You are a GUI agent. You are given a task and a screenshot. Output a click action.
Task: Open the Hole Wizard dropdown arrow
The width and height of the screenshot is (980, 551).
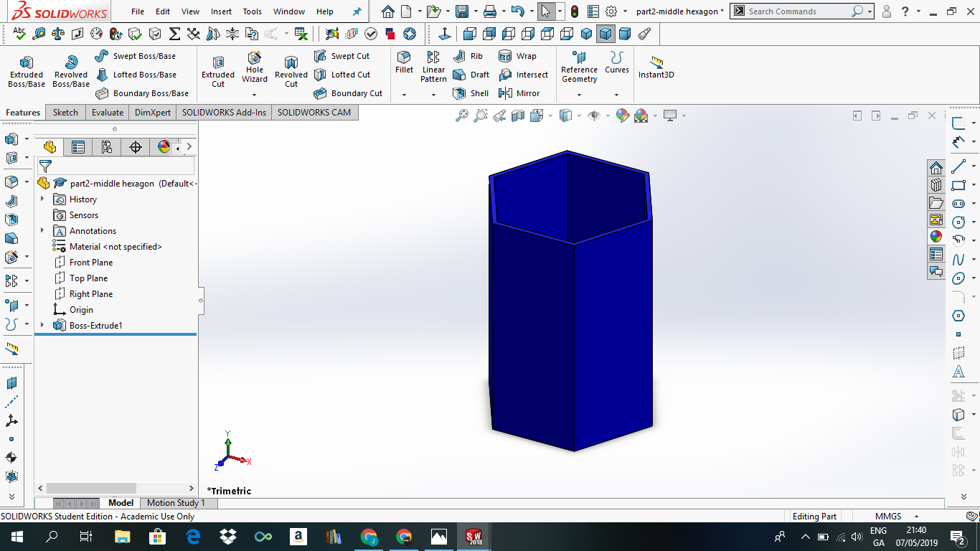pyautogui.click(x=255, y=95)
